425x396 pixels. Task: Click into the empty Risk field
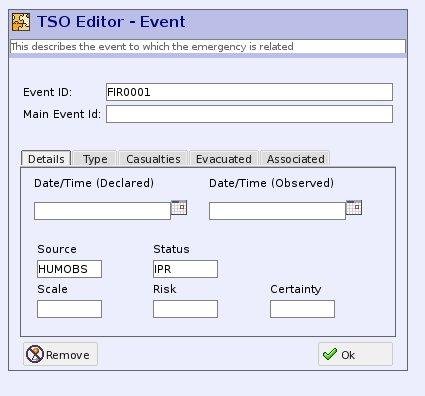point(185,309)
